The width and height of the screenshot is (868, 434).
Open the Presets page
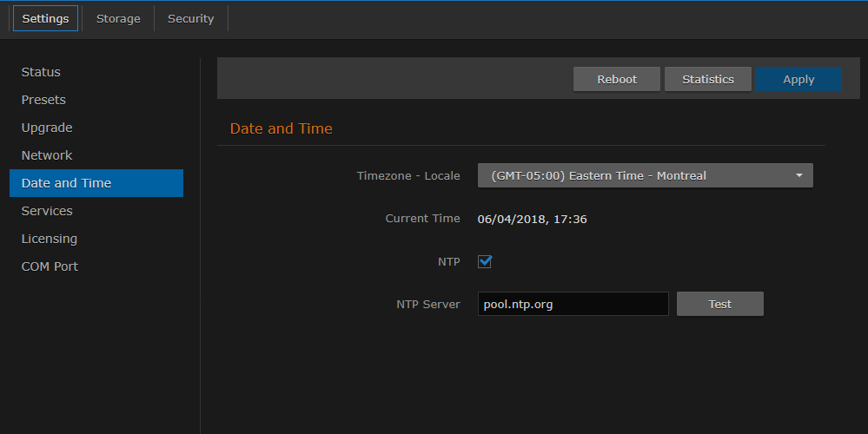pyautogui.click(x=43, y=100)
